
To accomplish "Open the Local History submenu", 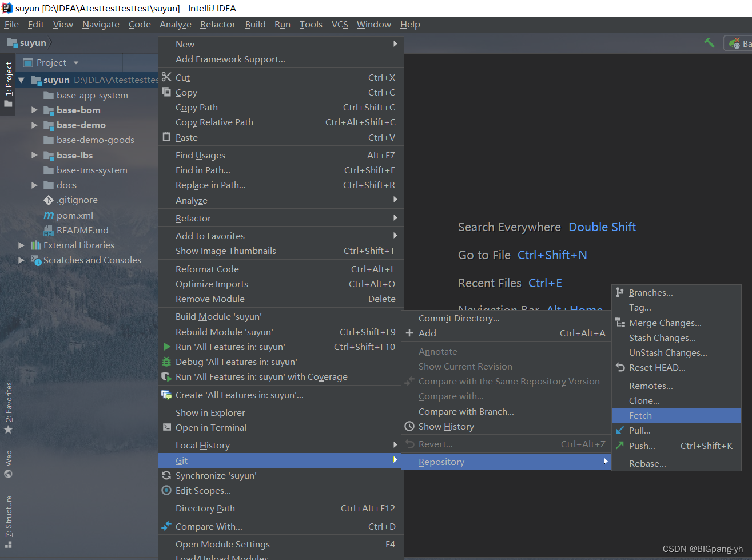I will tap(281, 445).
